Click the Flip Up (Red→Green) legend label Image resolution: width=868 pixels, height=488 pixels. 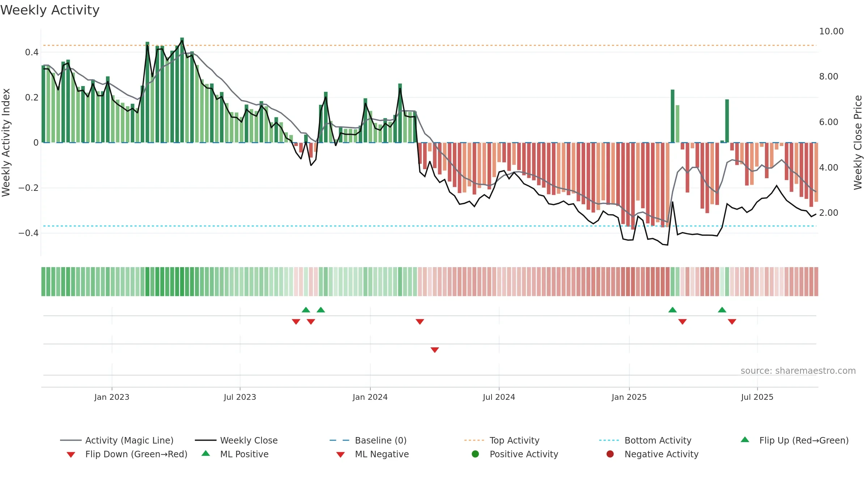(804, 440)
